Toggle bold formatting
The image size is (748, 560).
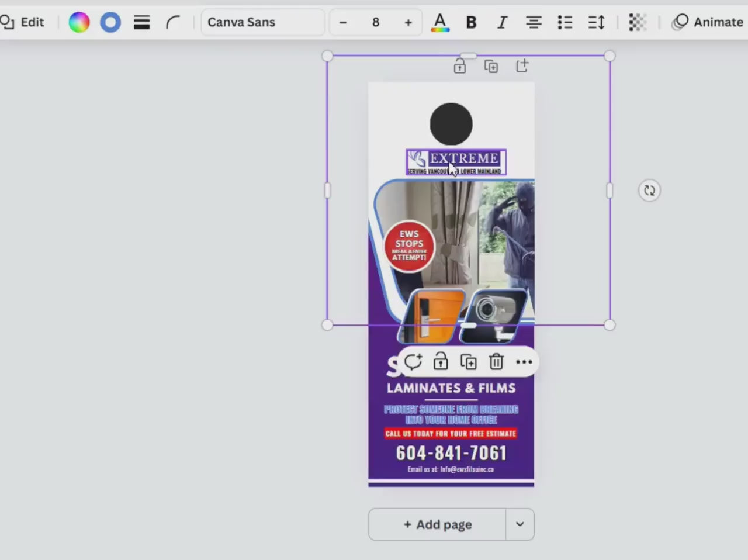(x=471, y=22)
